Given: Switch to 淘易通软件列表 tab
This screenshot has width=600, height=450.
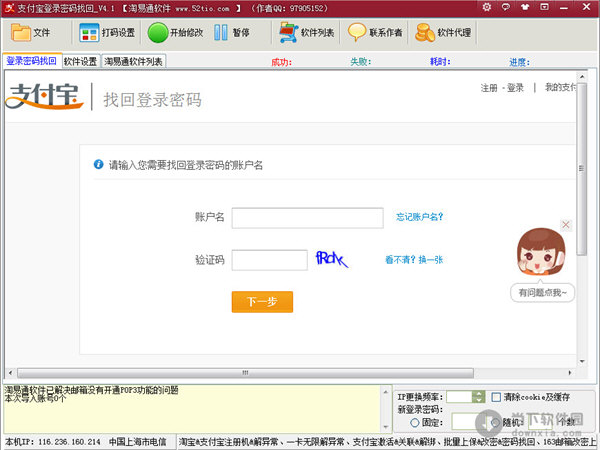Looking at the screenshot, I should tap(134, 61).
